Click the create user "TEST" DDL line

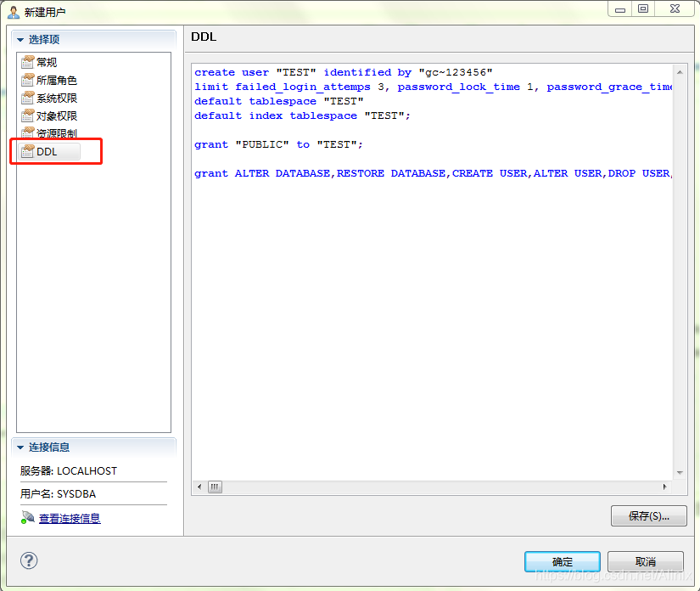point(344,72)
